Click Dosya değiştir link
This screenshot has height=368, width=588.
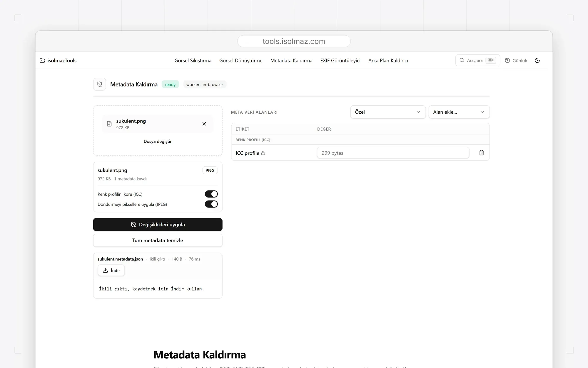tap(158, 141)
